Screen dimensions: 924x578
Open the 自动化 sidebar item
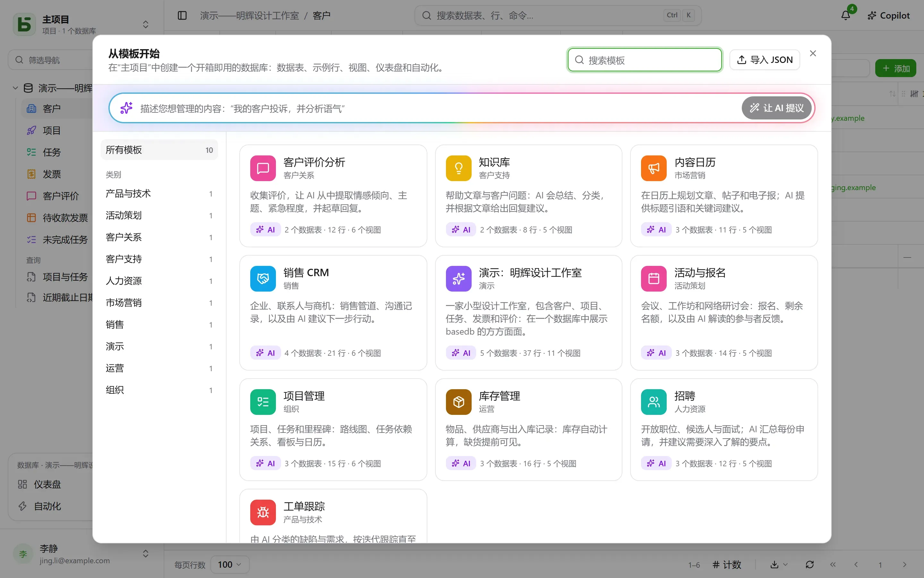pos(47,506)
